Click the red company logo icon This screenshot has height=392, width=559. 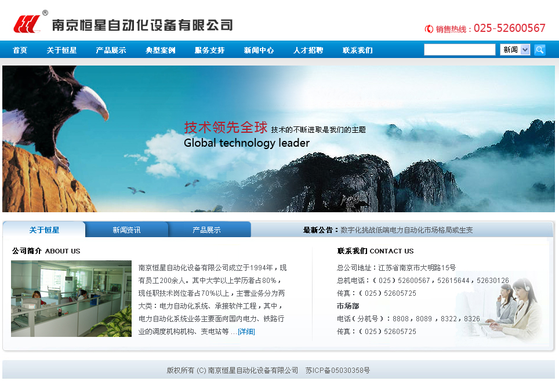pos(27,24)
